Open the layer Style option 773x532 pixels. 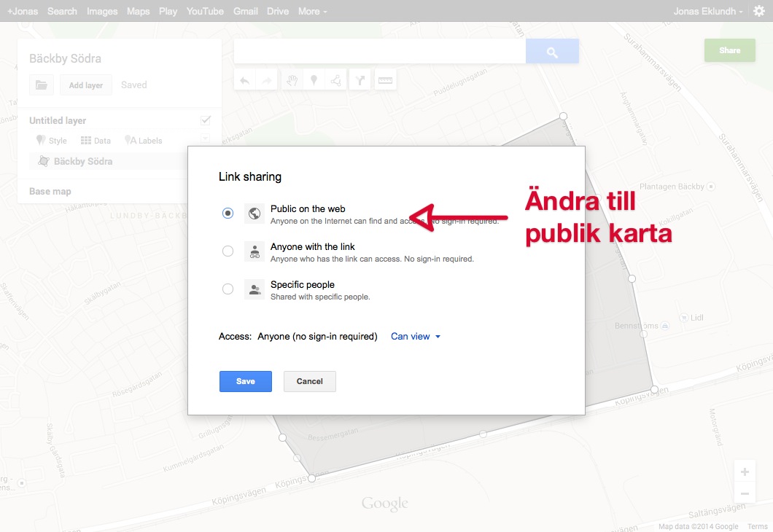tap(52, 141)
